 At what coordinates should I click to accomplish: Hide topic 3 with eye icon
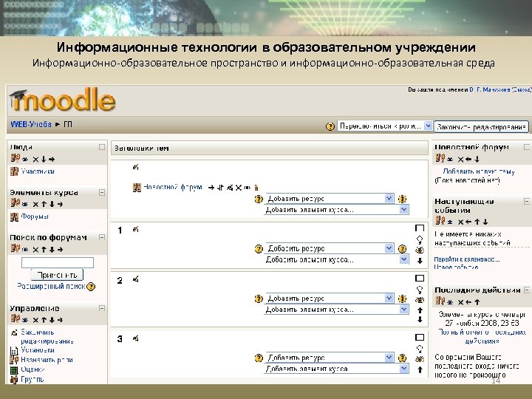(x=420, y=359)
